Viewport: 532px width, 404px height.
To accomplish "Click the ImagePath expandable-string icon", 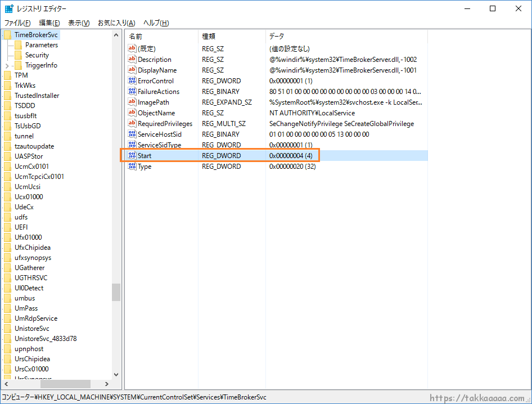I will tap(133, 102).
